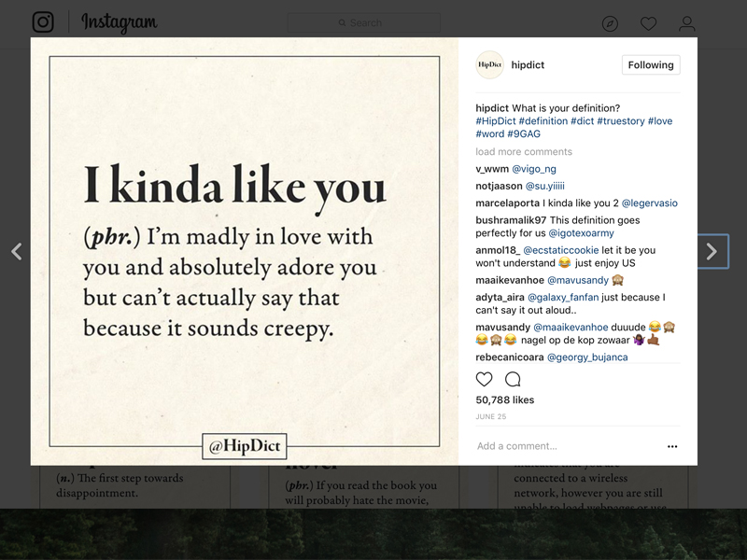
Task: Click the Search input field
Action: (364, 22)
